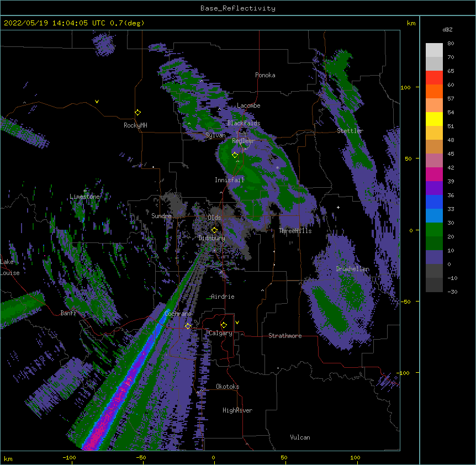476x465 pixels.
Task: Click the bright green 20-30 dBZ swatch
Action: pyautogui.click(x=434, y=230)
